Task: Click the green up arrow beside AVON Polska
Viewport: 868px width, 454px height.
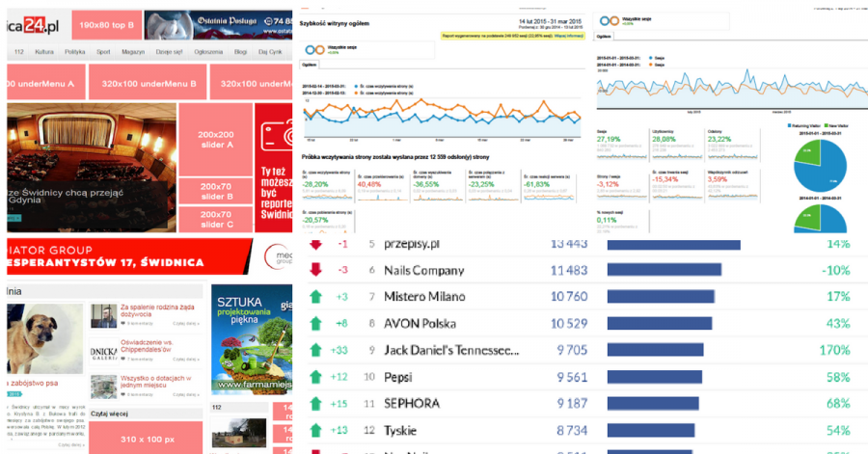Action: [316, 323]
